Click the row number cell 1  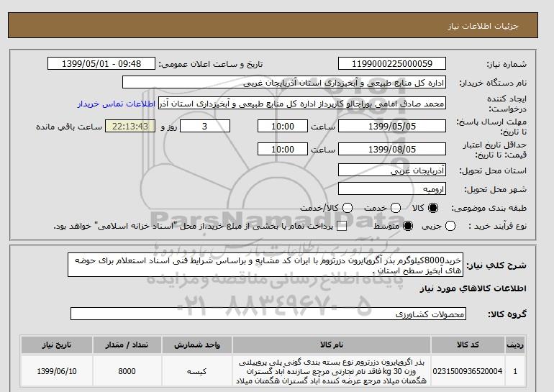point(515,372)
